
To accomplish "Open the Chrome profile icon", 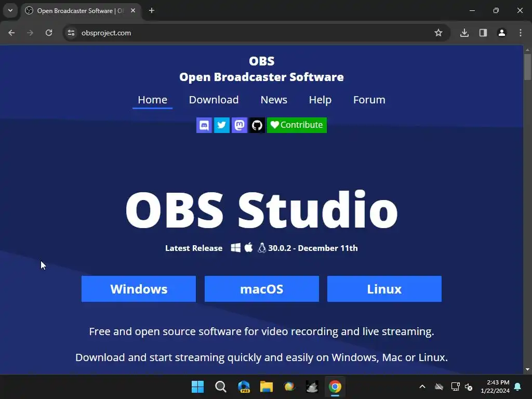I will (x=502, y=33).
